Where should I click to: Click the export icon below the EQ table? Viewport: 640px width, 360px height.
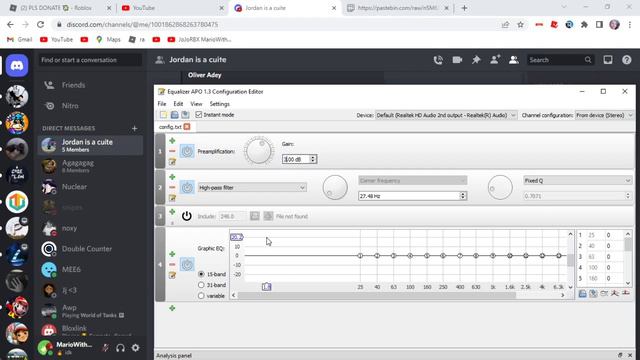point(593,293)
